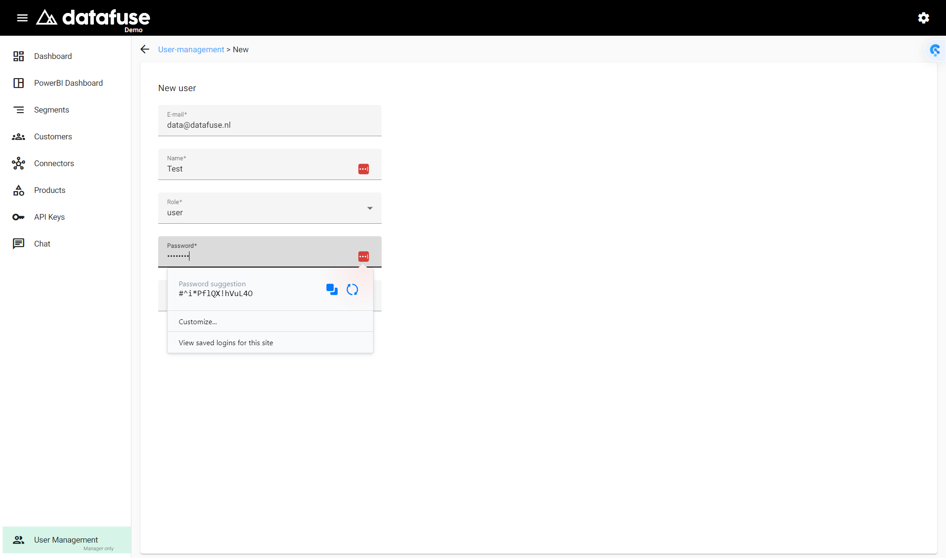
Task: Use suggested password #^i*PflQX!hVuL4O
Action: pos(215,293)
